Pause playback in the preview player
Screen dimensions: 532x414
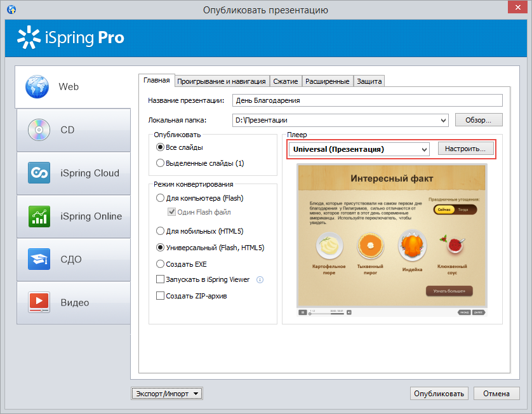pos(302,312)
